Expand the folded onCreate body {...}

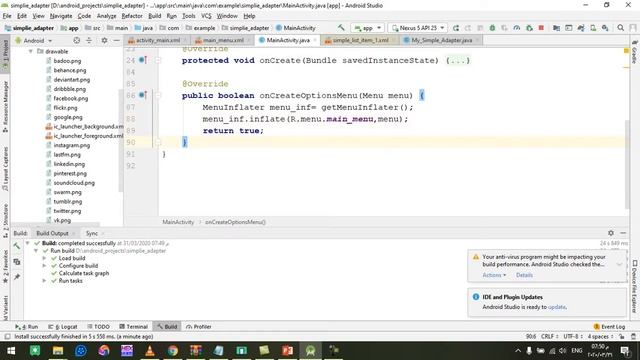pos(458,60)
